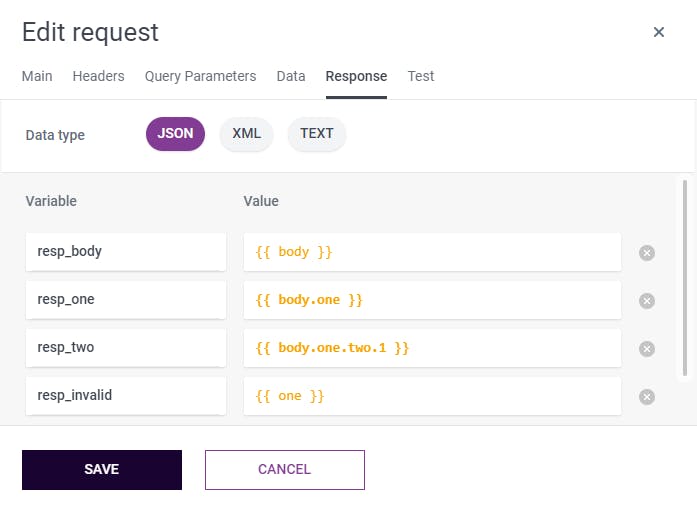The width and height of the screenshot is (697, 506).
Task: Remove the resp_two variable row
Action: (x=647, y=348)
